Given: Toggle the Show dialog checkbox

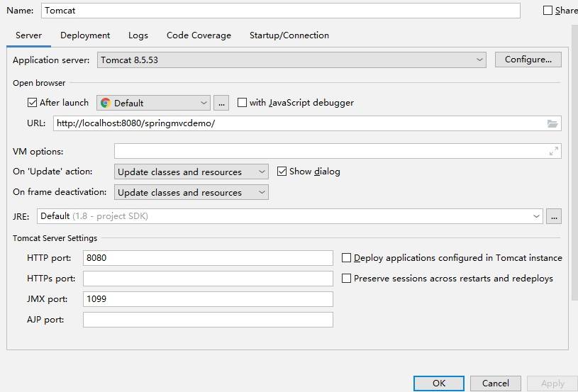Looking at the screenshot, I should point(282,172).
